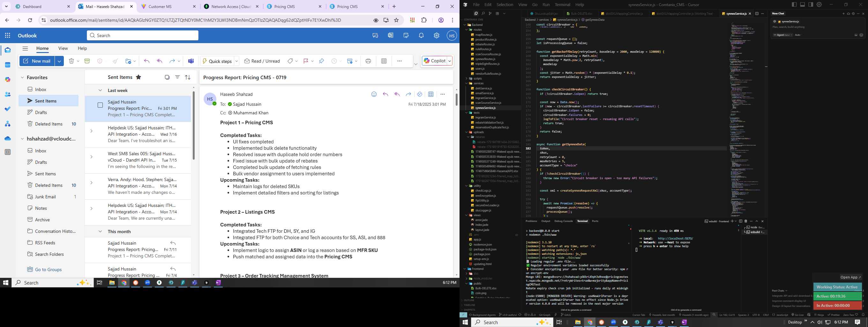Open the Terminal menu in Cursor
The height and width of the screenshot is (327, 868).
click(x=562, y=4)
